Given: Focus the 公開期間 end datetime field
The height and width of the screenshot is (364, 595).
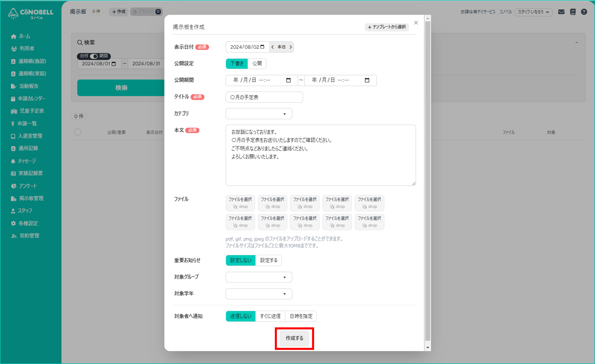Looking at the screenshot, I should click(340, 80).
